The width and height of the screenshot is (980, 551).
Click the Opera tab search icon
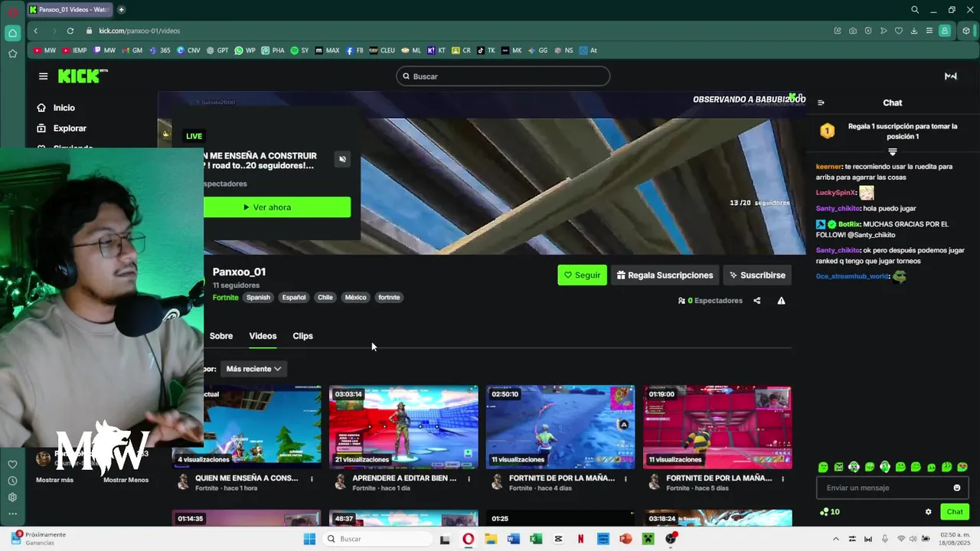(x=915, y=10)
